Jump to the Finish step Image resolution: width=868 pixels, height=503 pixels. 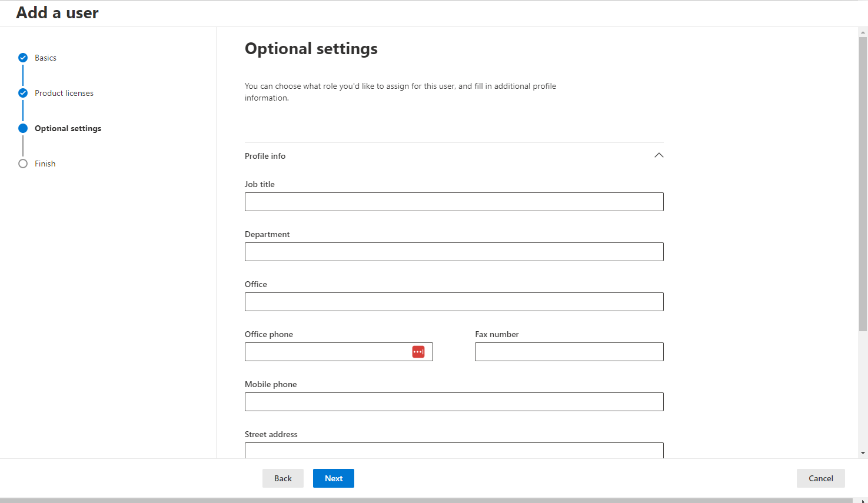click(x=45, y=164)
